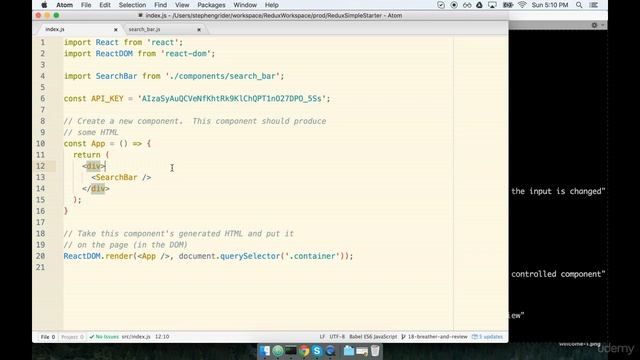Close the index.js tab
Viewport: 640px width, 360px height.
pos(116,30)
